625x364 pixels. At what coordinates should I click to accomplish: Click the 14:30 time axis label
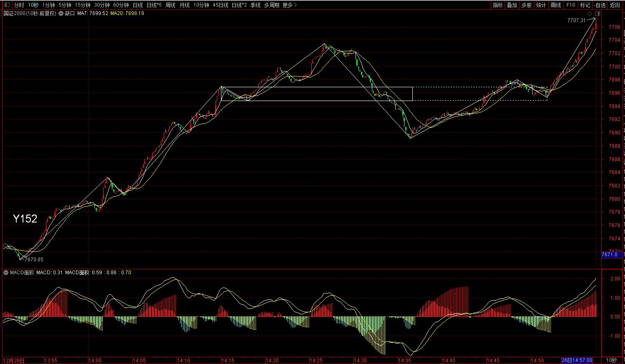[360, 360]
